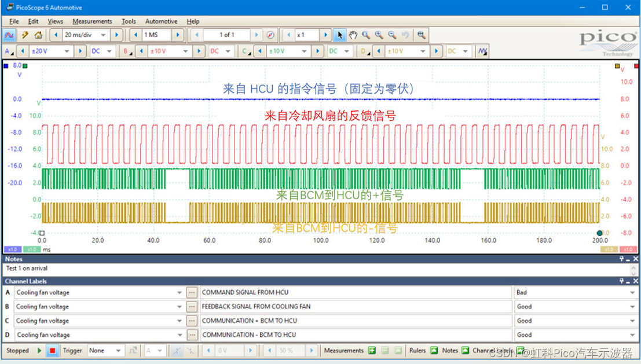Screen dimensions: 641x364
Task: Increase timebase with right arrow
Action: [x=116, y=35]
